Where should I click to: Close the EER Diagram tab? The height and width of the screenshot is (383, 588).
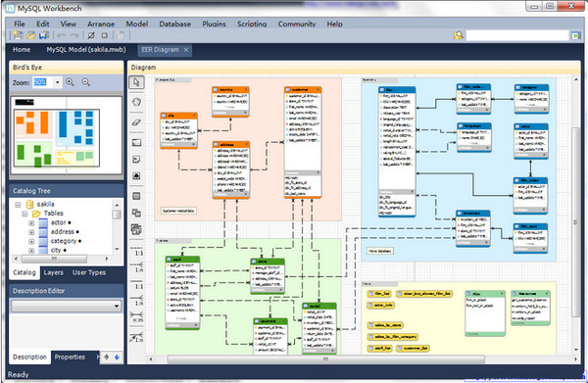186,50
